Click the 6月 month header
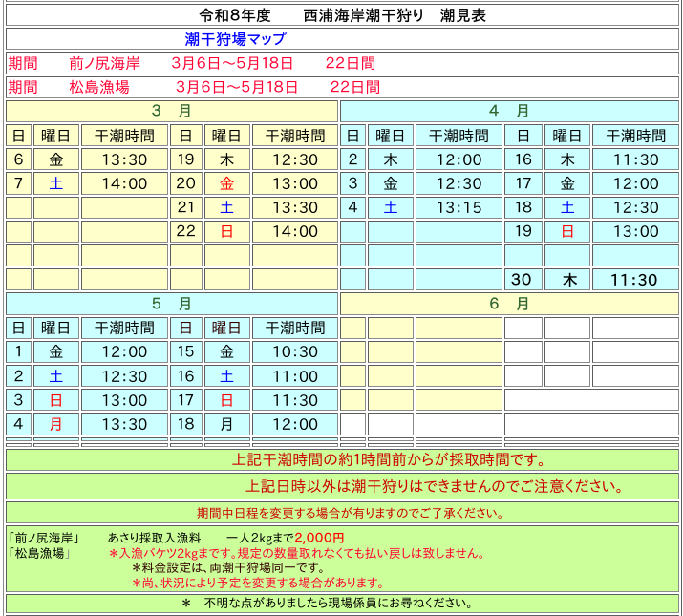Image resolution: width=683 pixels, height=616 pixels. (509, 304)
